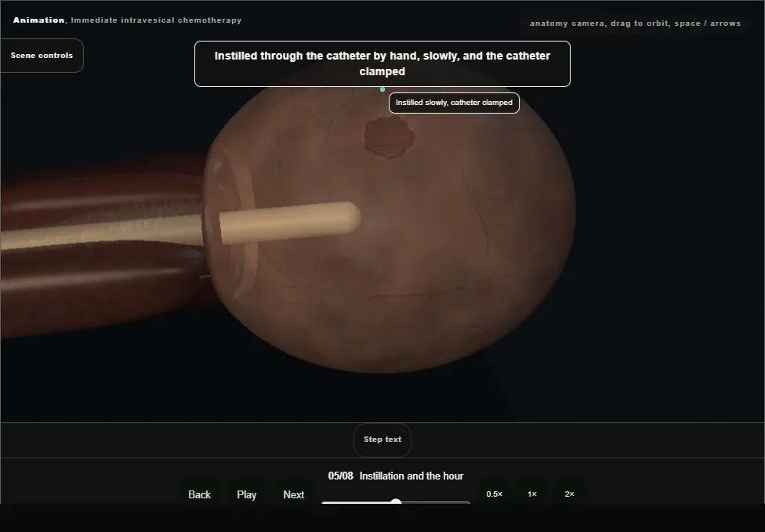The image size is (765, 532).
Task: Click the '05/08 Instillation and the hour' step title
Action: click(396, 476)
